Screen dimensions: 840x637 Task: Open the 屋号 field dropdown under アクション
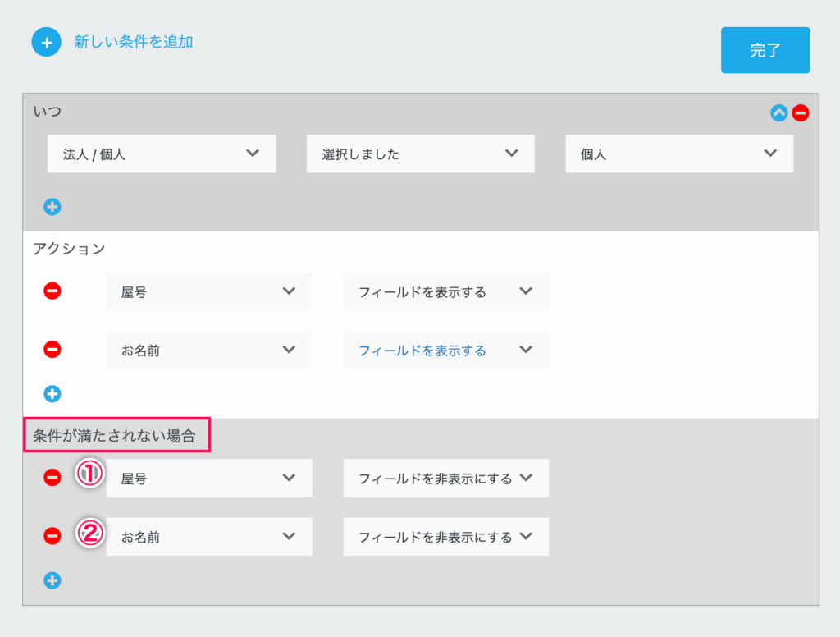point(209,291)
